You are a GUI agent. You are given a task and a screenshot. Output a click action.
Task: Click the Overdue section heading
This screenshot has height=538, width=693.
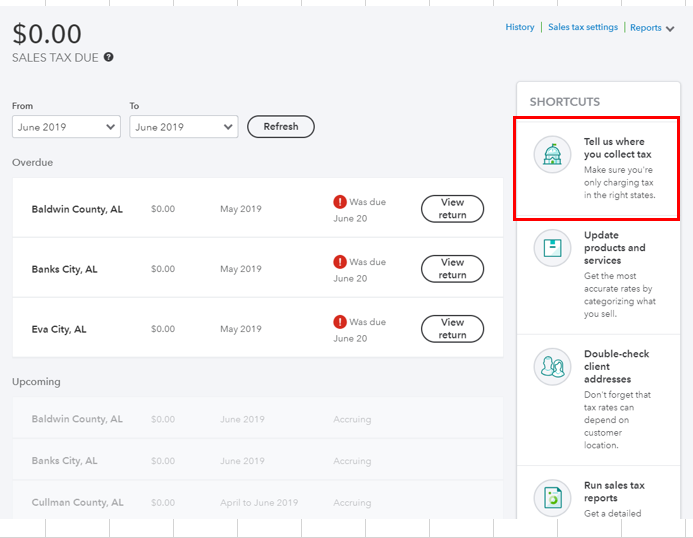(x=33, y=162)
